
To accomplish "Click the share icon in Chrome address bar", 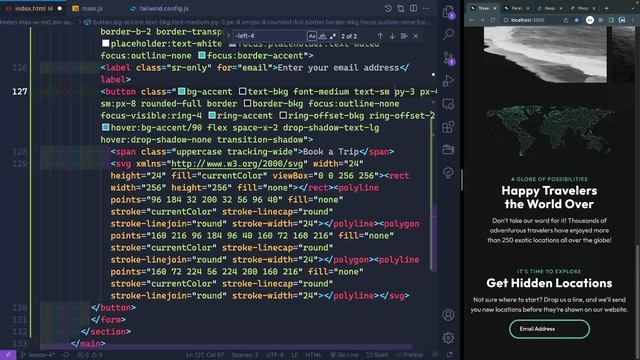I will tap(566, 20).
